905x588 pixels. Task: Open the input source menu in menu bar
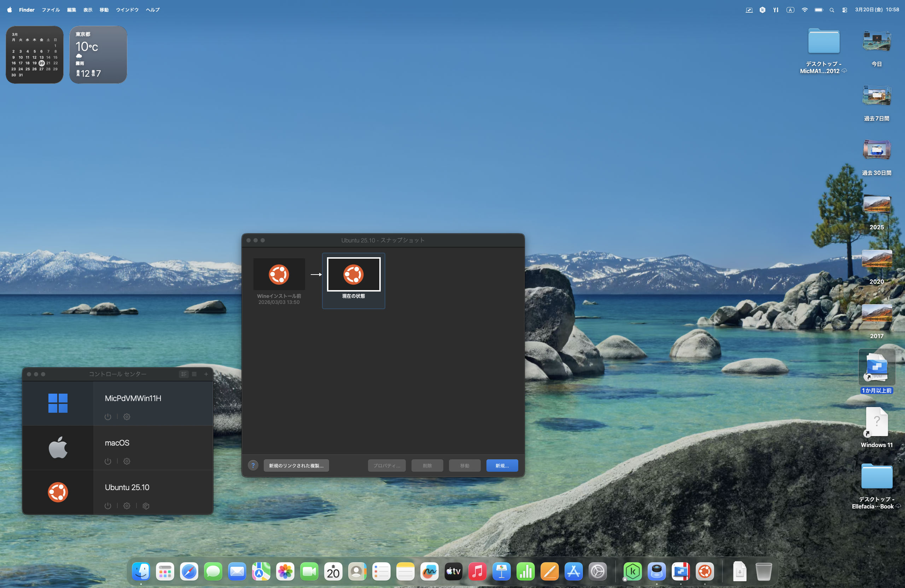[790, 10]
